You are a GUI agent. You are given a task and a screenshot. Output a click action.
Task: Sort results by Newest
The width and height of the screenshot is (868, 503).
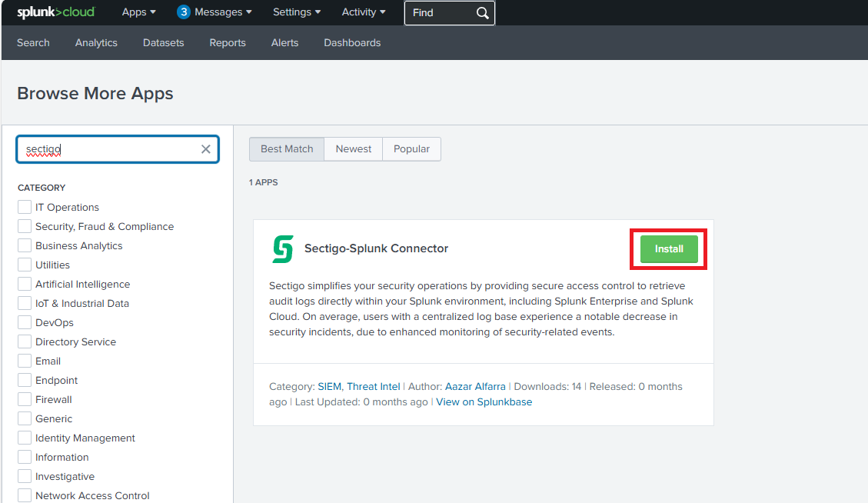coord(354,148)
